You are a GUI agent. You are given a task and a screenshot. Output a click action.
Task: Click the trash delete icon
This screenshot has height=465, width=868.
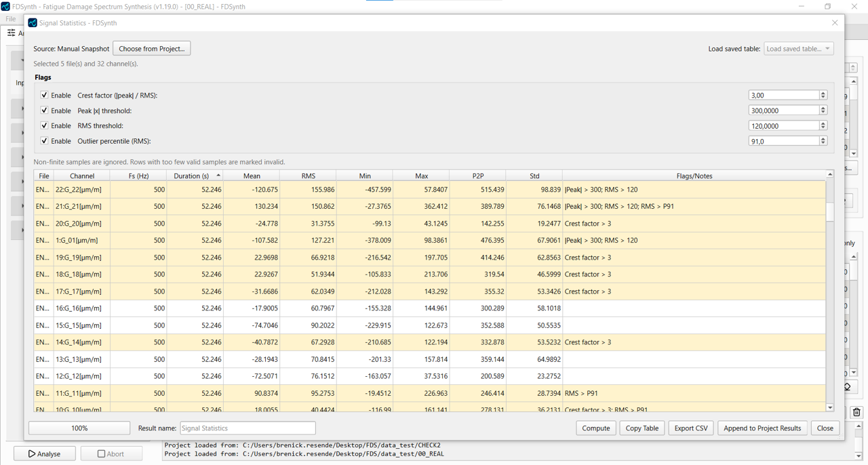pyautogui.click(x=856, y=412)
